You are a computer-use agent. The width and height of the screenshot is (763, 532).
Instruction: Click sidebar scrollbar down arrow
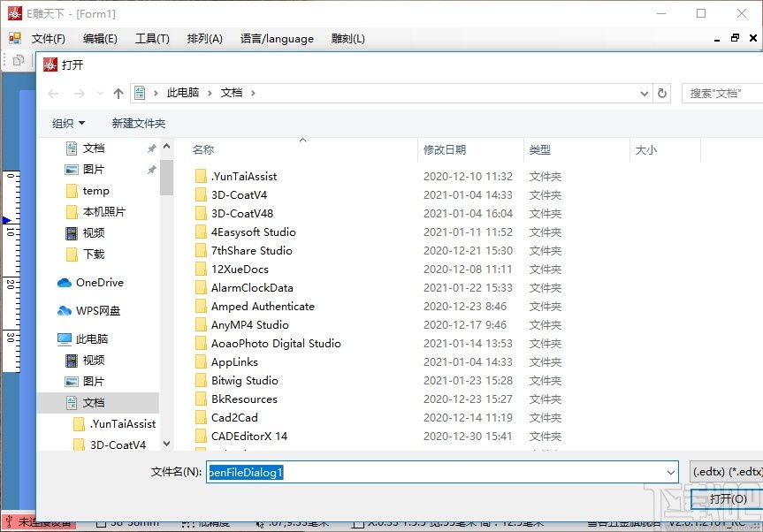[167, 444]
